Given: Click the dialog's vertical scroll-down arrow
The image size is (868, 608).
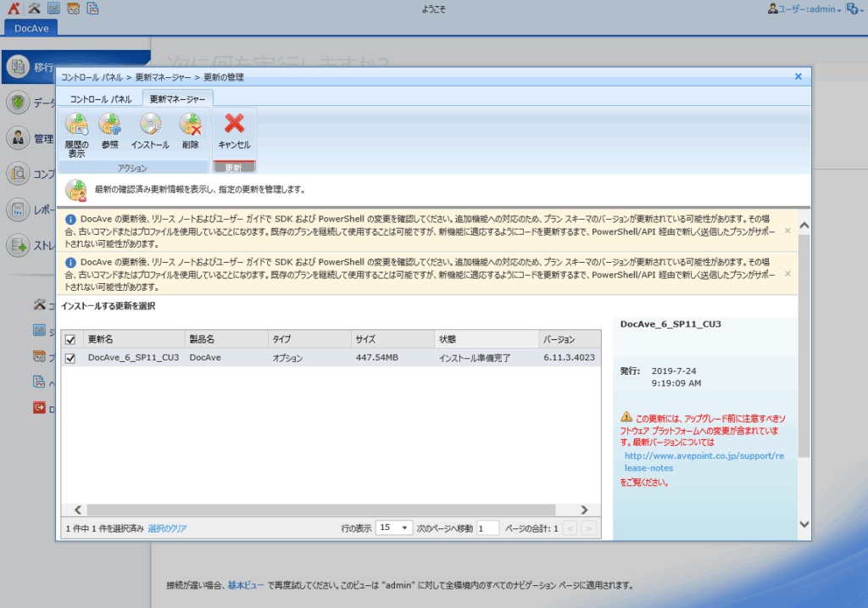Looking at the screenshot, I should (x=804, y=524).
